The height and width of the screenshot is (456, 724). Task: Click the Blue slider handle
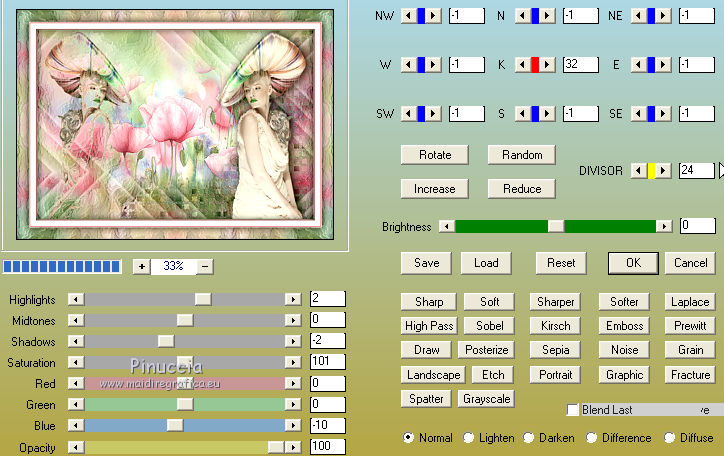click(175, 425)
